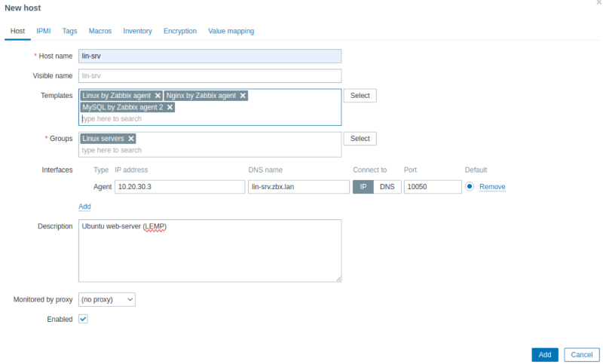Click the IP address column header
The height and width of the screenshot is (364, 603).
[x=131, y=170]
